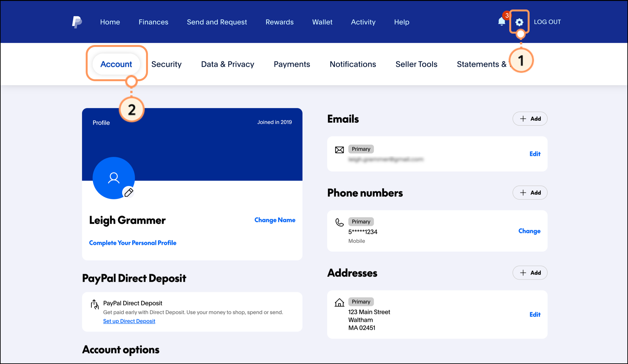The image size is (628, 364).
Task: Click the Phone numbers heading
Action: 365,193
